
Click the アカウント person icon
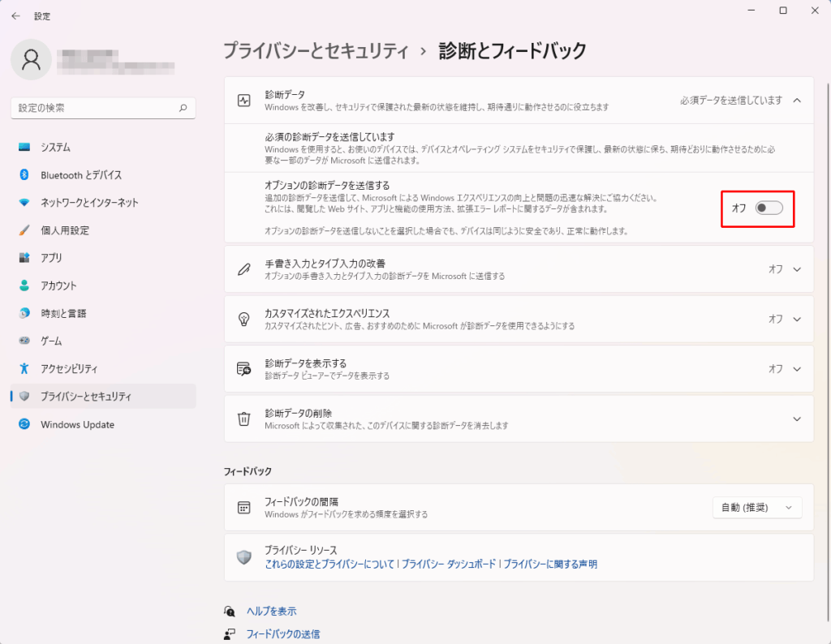[24, 286]
